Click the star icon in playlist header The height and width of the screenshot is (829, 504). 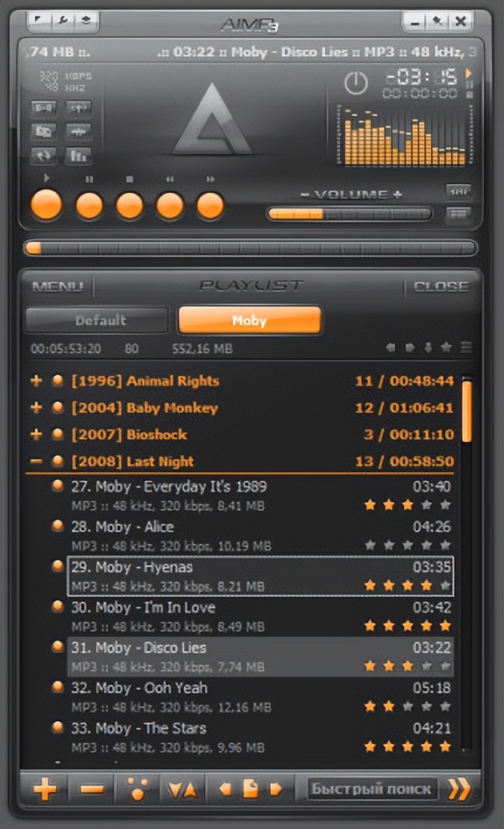[x=446, y=347]
